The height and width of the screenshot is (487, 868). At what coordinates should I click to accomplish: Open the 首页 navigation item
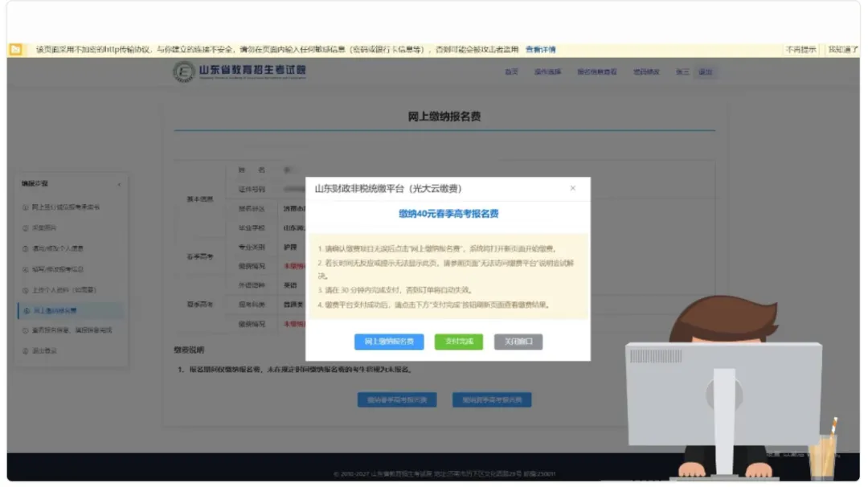click(511, 72)
